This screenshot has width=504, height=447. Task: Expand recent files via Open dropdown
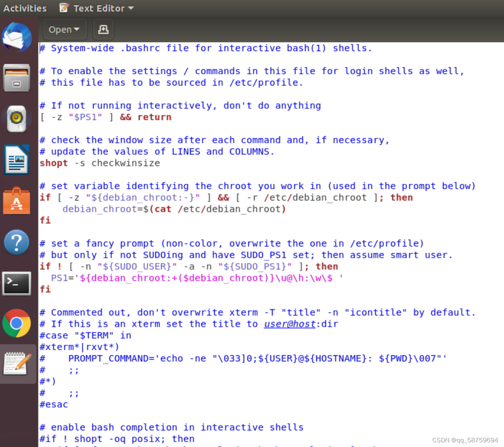point(76,29)
